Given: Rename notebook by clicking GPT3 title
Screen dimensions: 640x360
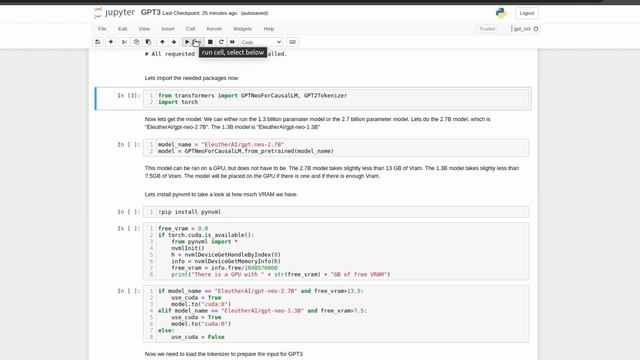Looking at the screenshot, I should (x=151, y=12).
